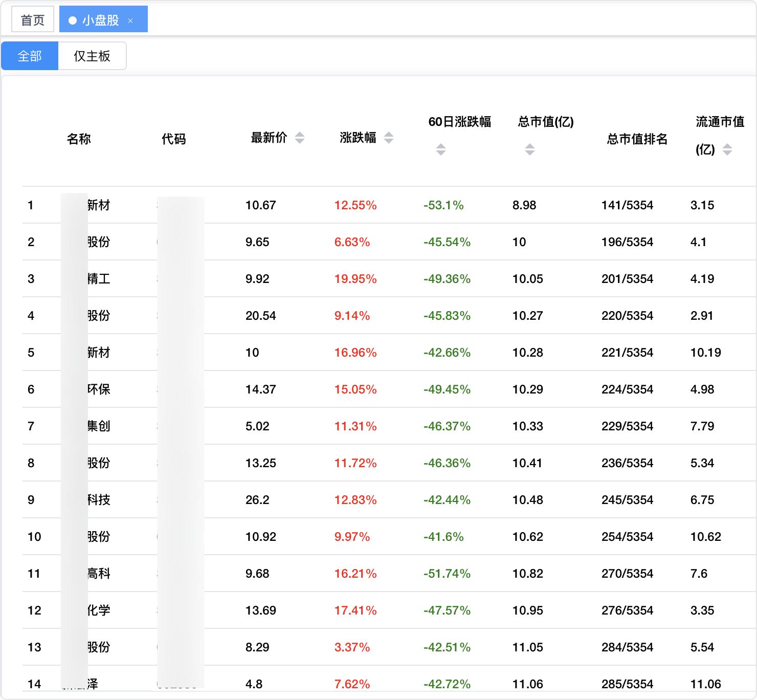
Task: Sort by 总市值(亿) column arrows
Action: coord(530,149)
